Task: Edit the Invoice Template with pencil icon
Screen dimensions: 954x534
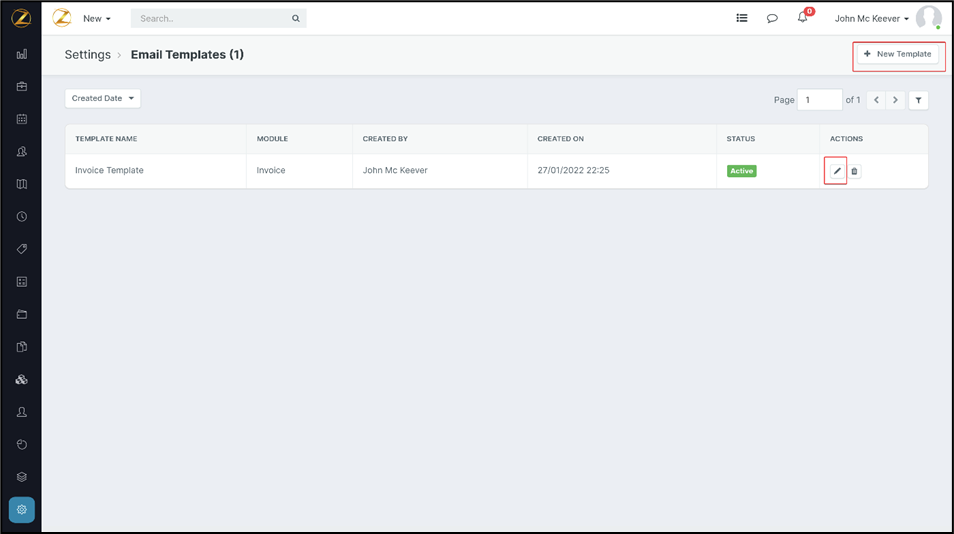Action: [x=837, y=171]
